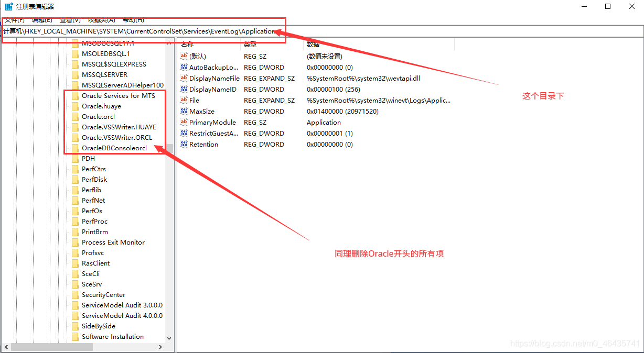Click the tree pane's horizontal scroll right arrow
Viewport: 644px width, 353px height.
(x=160, y=347)
